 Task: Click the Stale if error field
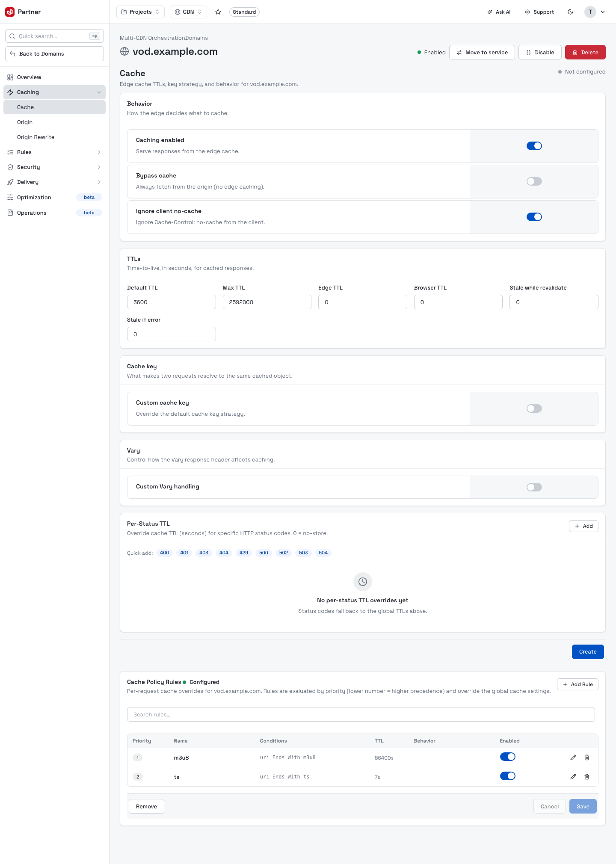(x=172, y=334)
